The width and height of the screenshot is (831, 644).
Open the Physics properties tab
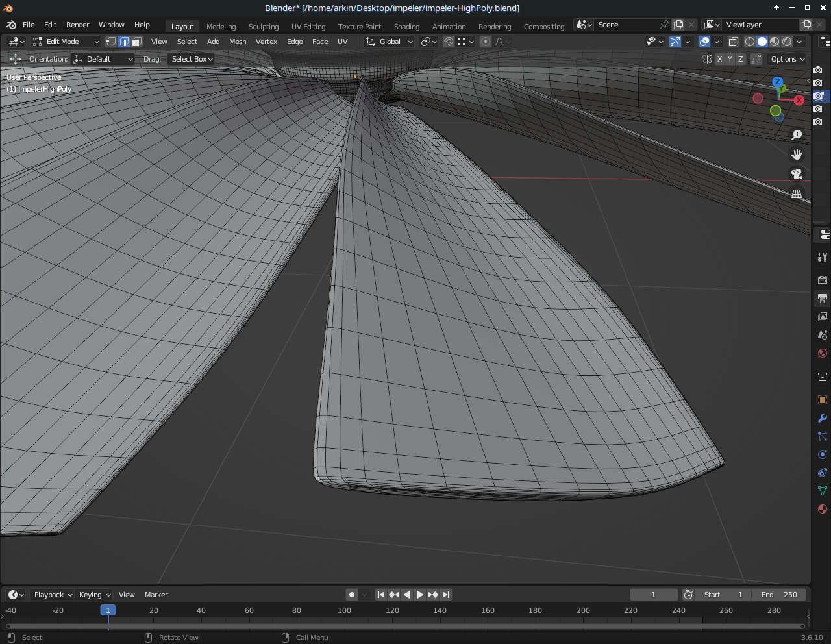pyautogui.click(x=822, y=454)
